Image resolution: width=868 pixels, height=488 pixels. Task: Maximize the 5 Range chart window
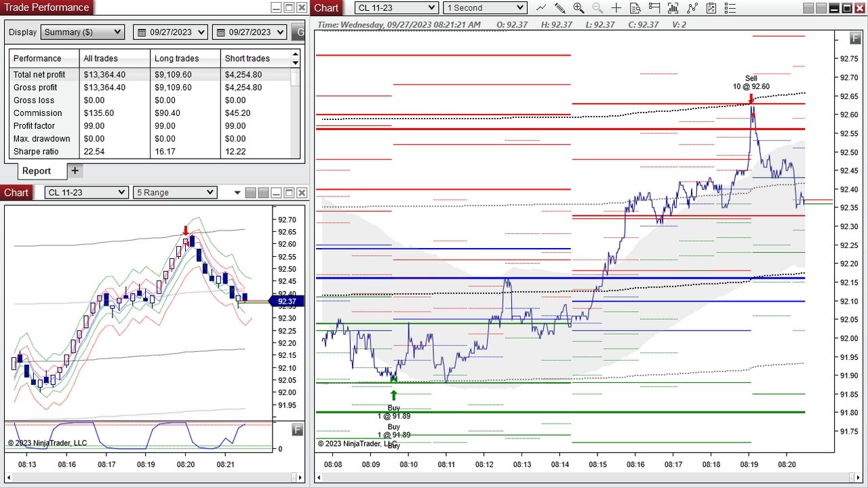coord(288,193)
